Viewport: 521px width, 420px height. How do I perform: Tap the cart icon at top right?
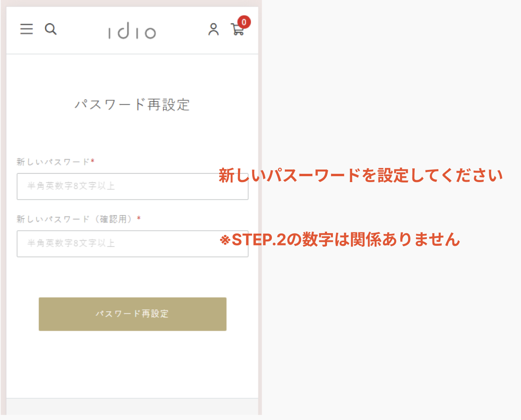pos(238,31)
